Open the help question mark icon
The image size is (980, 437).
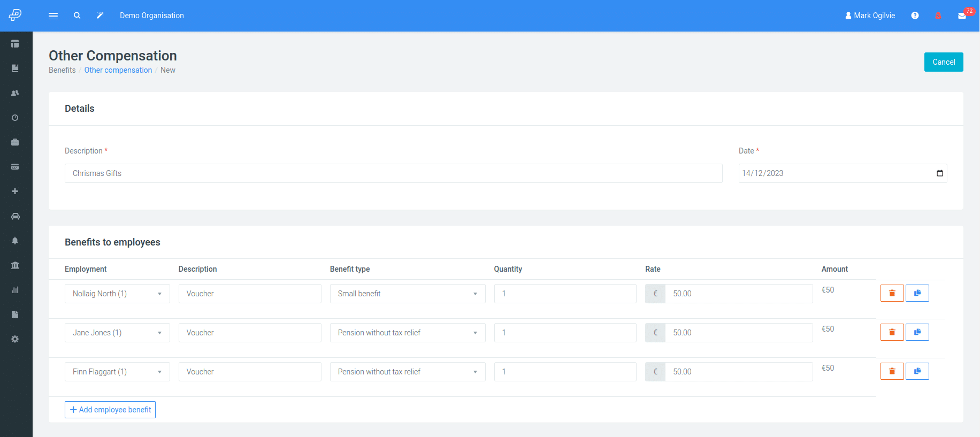[x=915, y=16]
